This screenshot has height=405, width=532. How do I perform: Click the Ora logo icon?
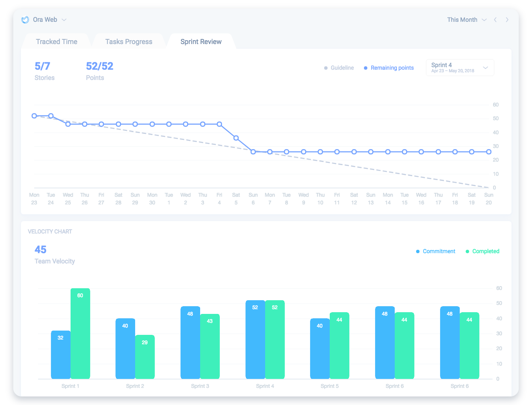[25, 20]
